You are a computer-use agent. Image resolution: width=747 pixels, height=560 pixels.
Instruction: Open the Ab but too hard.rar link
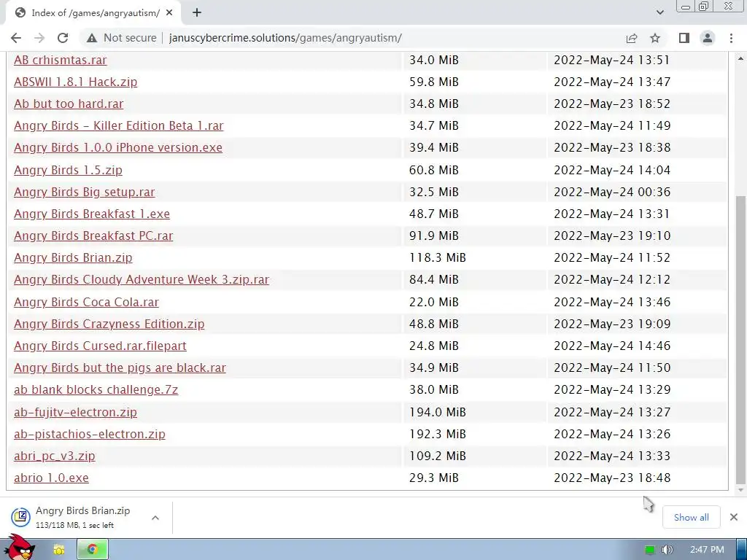pos(69,104)
